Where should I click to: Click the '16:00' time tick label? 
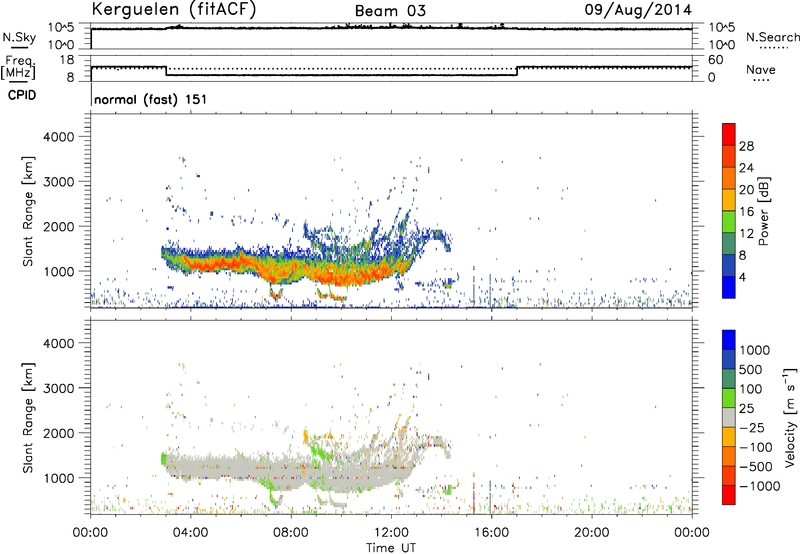click(x=491, y=533)
